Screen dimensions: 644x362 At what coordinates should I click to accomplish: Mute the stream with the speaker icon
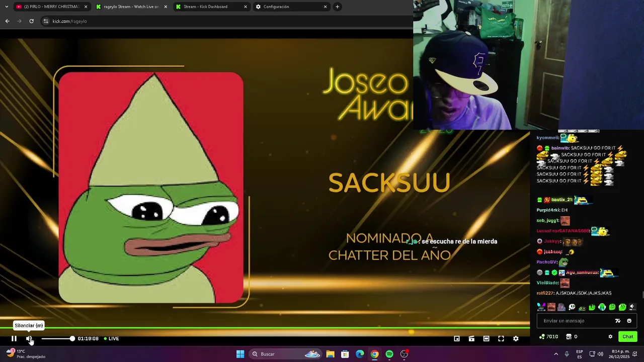(x=29, y=339)
